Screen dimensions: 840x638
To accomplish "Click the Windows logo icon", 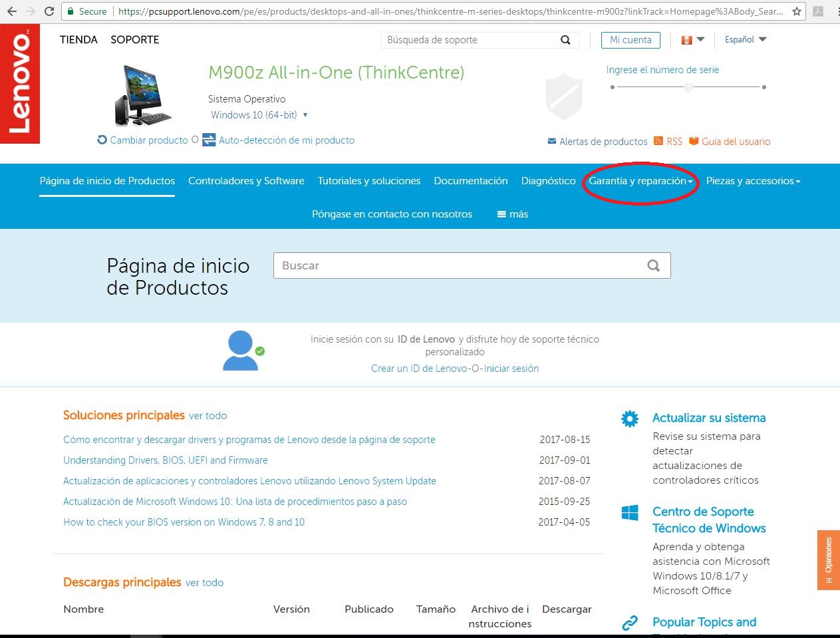I will [630, 512].
